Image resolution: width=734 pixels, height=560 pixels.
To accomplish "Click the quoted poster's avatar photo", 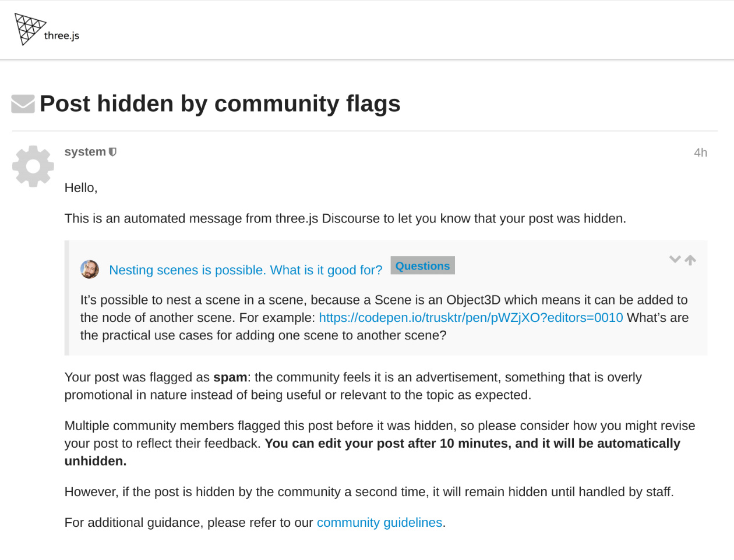I will pyautogui.click(x=90, y=270).
